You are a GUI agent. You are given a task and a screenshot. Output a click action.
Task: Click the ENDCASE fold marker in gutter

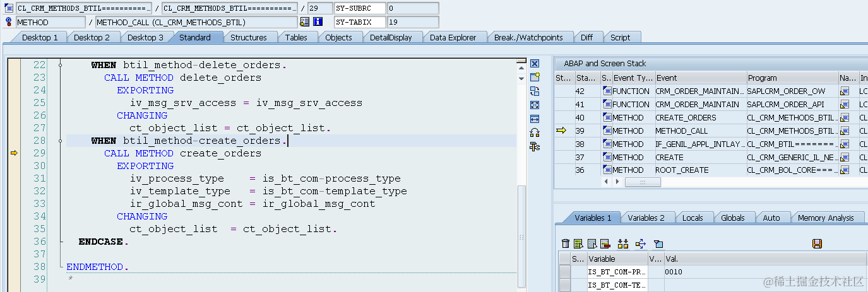(61, 242)
